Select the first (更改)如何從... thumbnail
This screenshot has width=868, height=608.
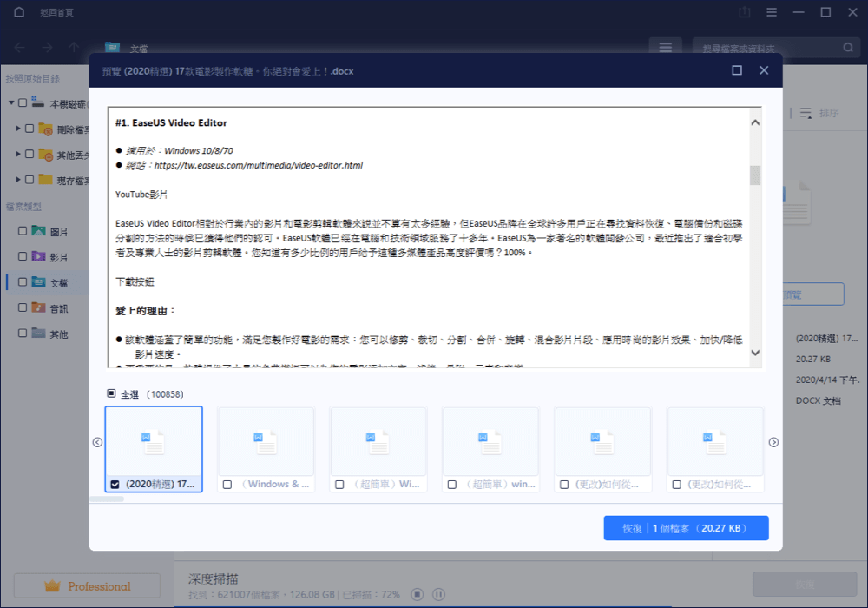tap(603, 449)
